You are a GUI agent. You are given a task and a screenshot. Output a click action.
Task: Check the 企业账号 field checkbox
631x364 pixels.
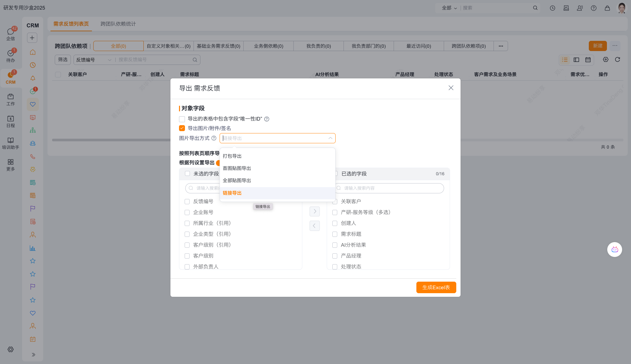[187, 212]
